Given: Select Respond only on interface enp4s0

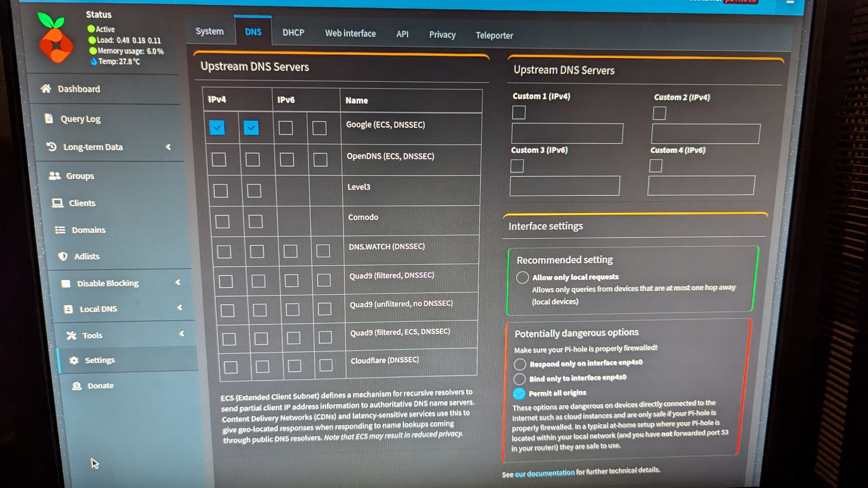Looking at the screenshot, I should (x=520, y=364).
